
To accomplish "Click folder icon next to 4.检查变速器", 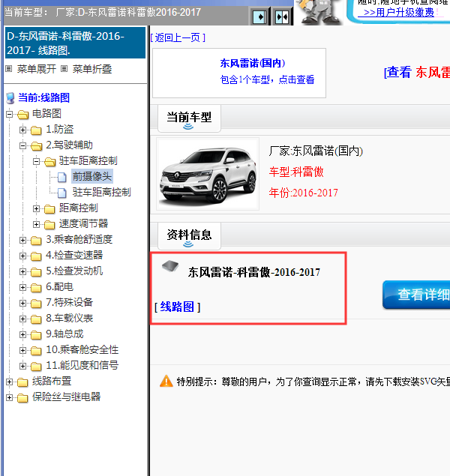I will [x=36, y=256].
